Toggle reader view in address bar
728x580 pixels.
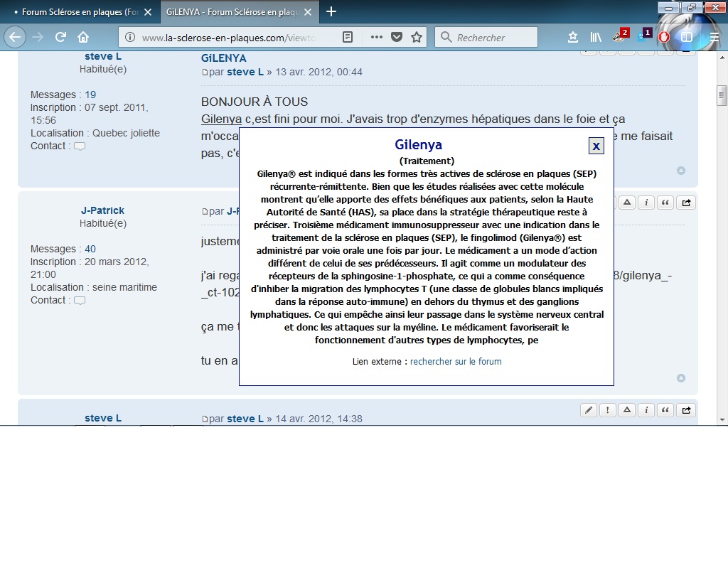point(347,37)
